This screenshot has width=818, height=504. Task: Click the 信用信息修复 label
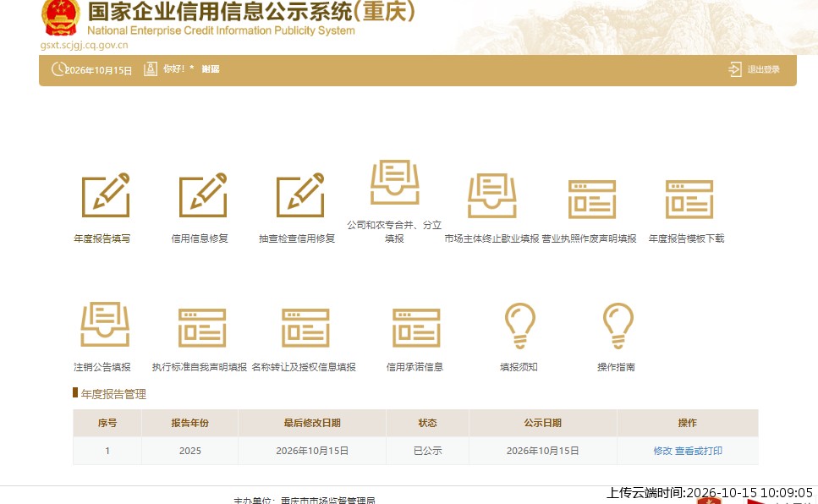point(200,238)
